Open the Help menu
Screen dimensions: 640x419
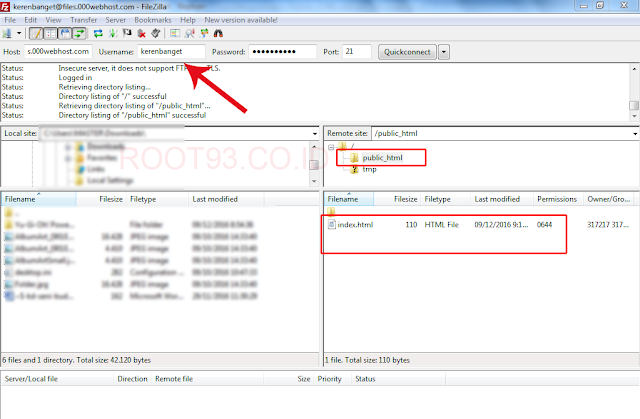pos(188,20)
